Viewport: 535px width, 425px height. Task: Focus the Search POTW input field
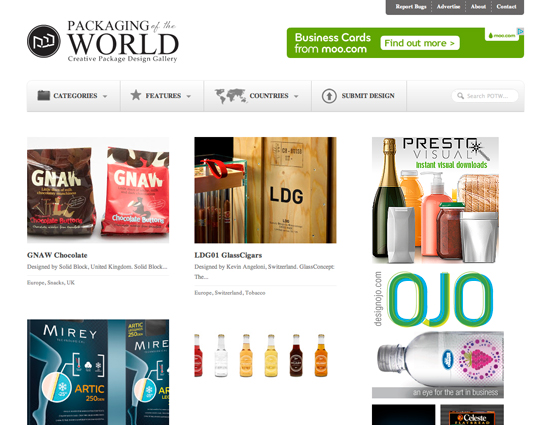click(485, 96)
